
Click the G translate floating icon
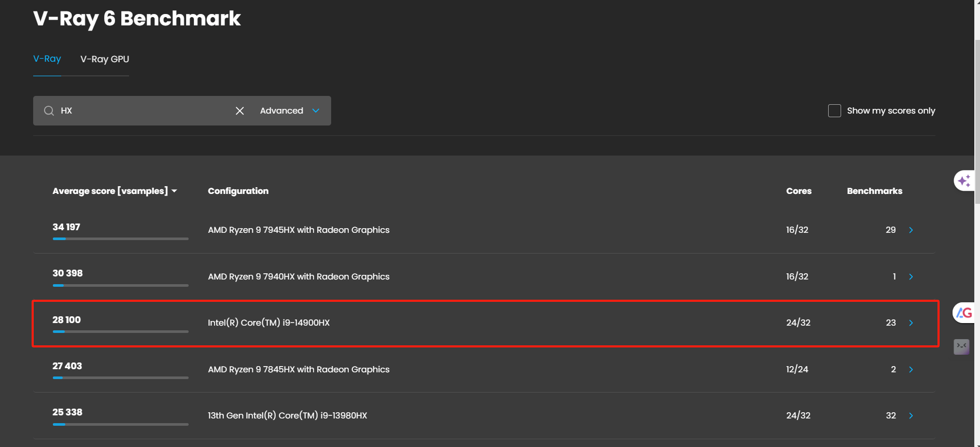tap(964, 313)
